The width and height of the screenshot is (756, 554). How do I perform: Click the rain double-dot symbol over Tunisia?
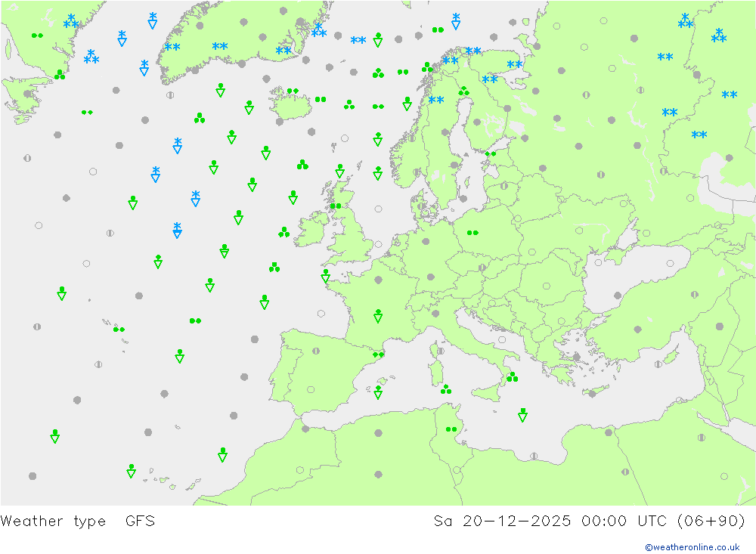click(x=451, y=429)
